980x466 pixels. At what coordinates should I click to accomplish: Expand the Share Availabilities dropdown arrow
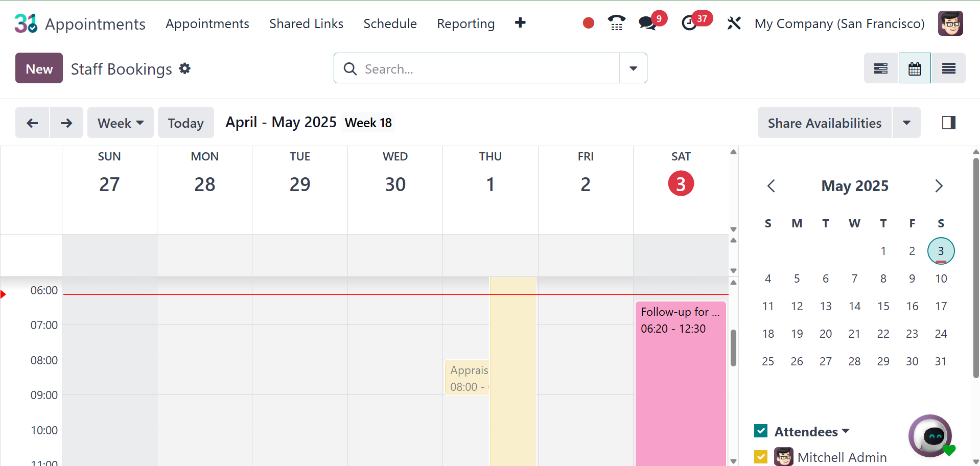906,123
